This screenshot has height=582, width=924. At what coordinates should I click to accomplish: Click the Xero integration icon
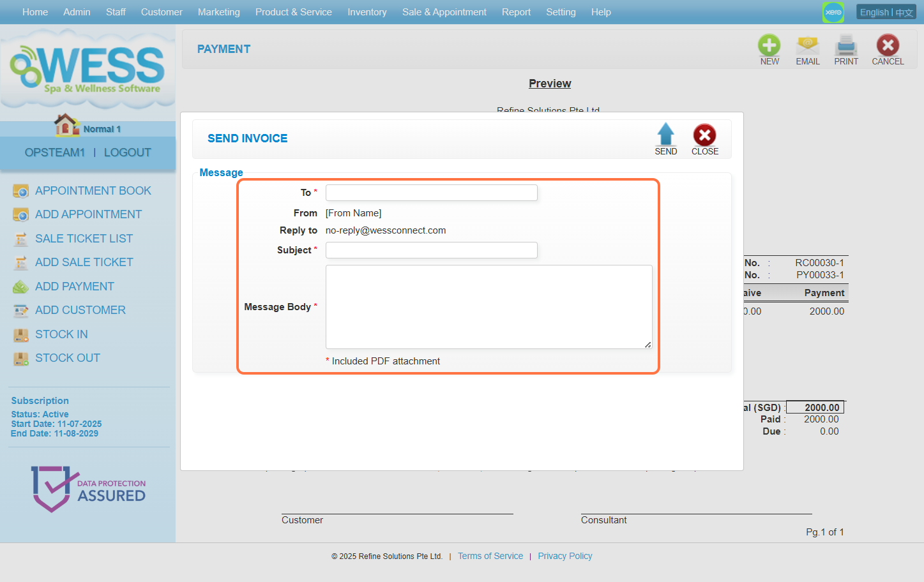click(833, 12)
